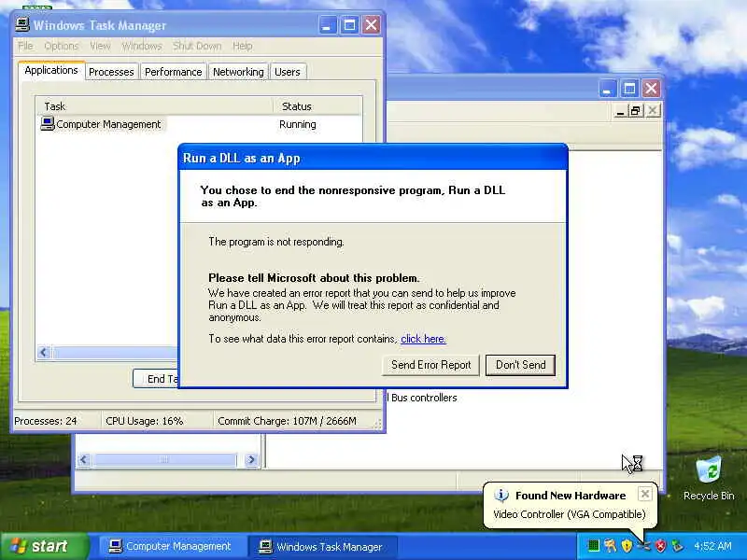The image size is (747, 560).
Task: Click the info icon in the Found New Hardware balloon
Action: click(501, 496)
